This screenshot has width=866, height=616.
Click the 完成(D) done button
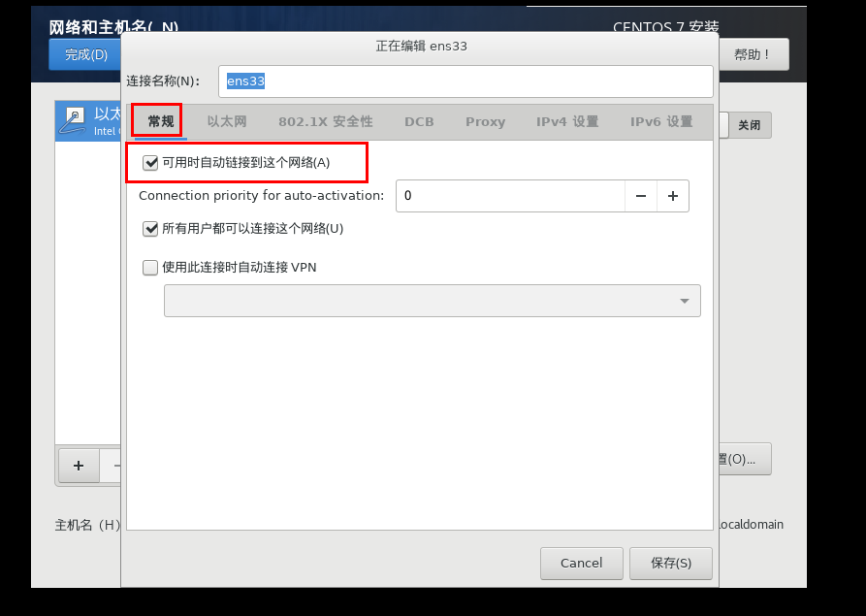point(85,54)
